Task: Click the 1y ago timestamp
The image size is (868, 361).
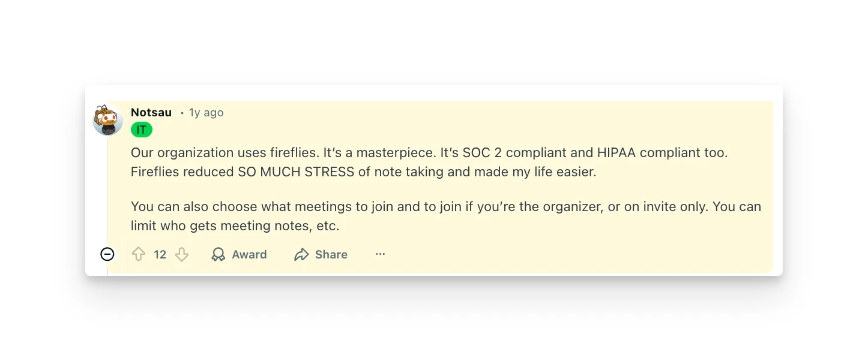Action: (x=206, y=112)
